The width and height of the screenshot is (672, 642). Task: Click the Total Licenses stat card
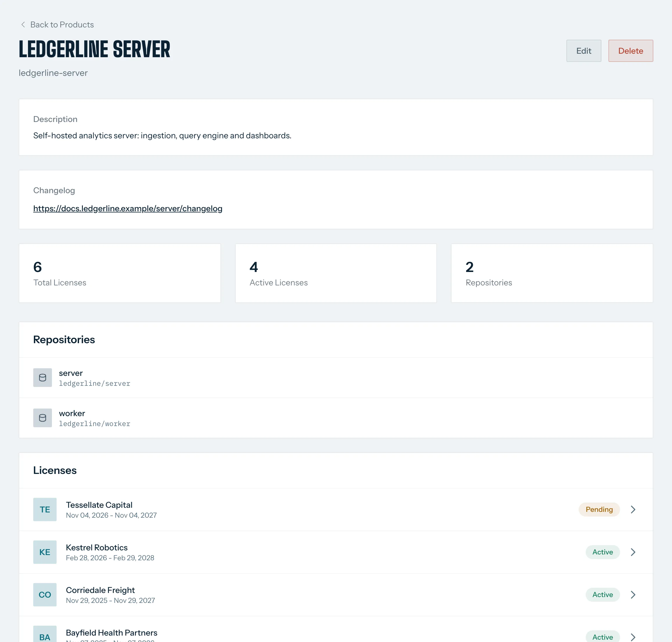[120, 273]
